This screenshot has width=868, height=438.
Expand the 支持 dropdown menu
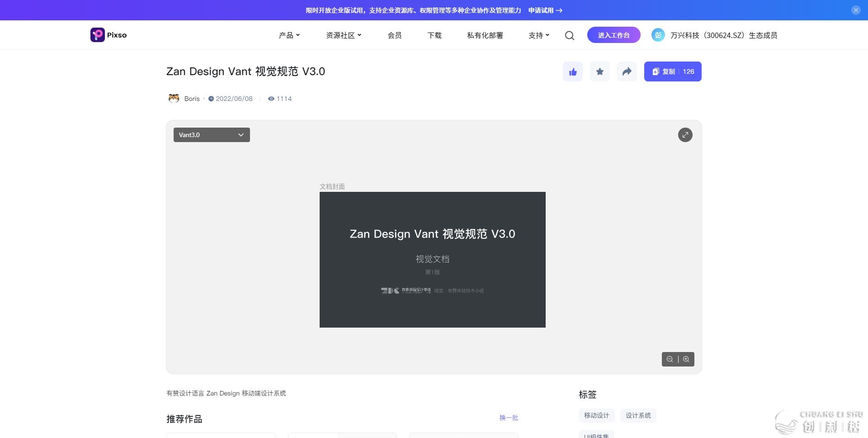click(x=538, y=35)
